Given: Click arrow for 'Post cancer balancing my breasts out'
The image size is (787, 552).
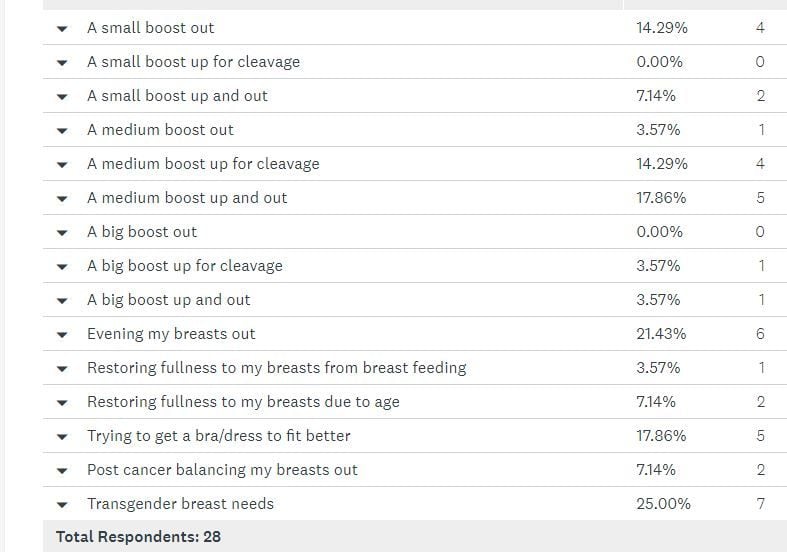Looking at the screenshot, I should (x=62, y=471).
